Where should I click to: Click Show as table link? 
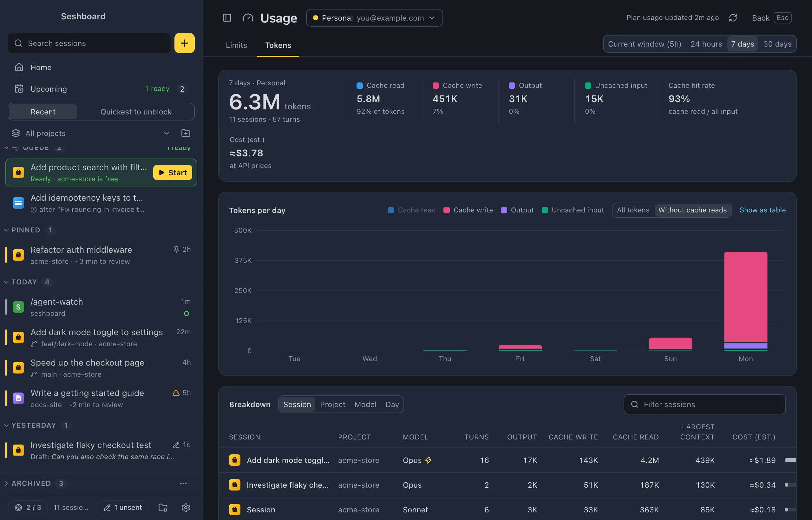pyautogui.click(x=762, y=210)
